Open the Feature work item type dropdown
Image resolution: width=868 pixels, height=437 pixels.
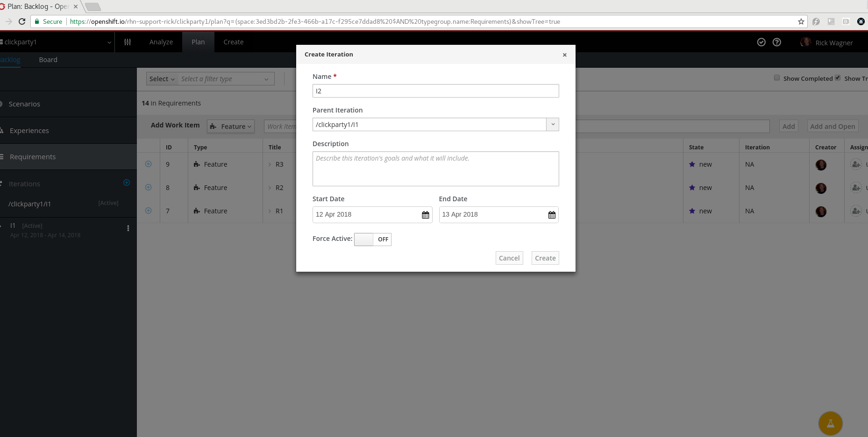[230, 126]
